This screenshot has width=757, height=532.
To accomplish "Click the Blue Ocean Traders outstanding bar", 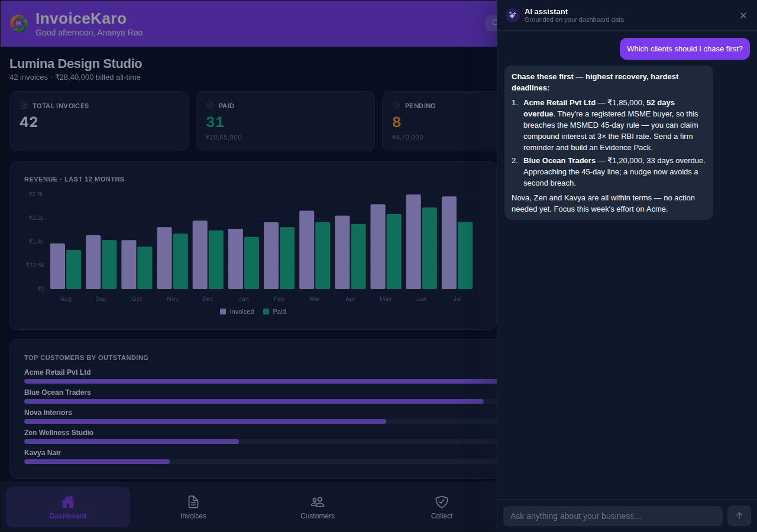I will point(254,401).
